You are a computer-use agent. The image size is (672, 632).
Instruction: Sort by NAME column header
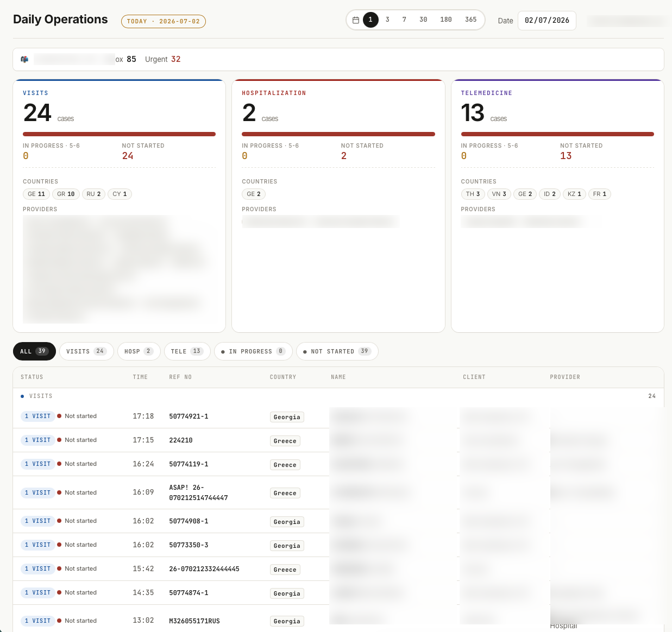pos(338,377)
